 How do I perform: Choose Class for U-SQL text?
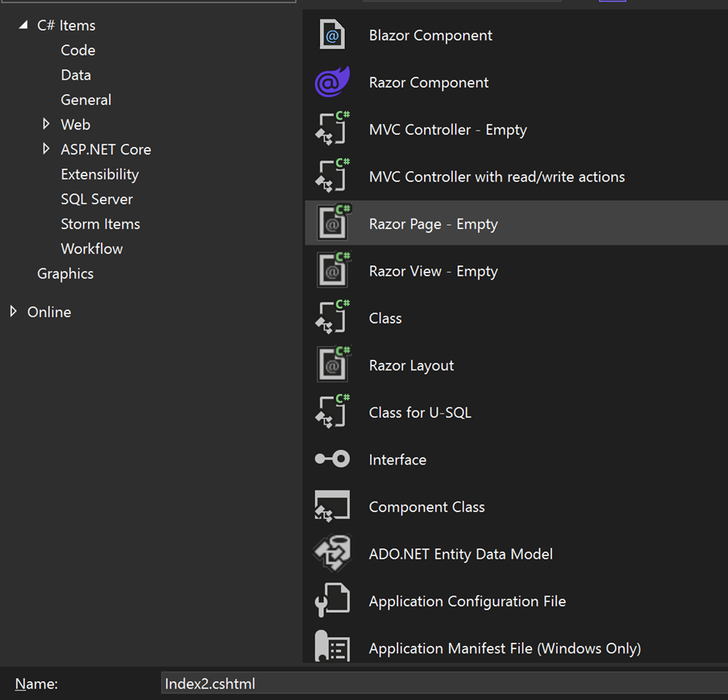point(420,412)
